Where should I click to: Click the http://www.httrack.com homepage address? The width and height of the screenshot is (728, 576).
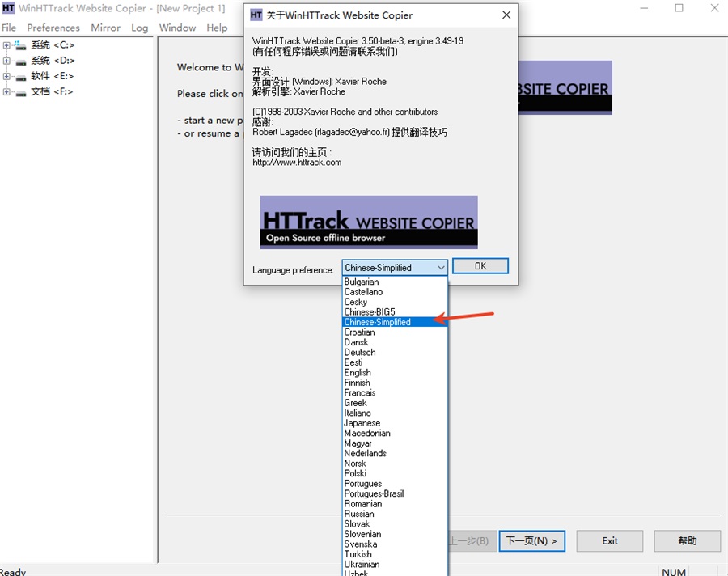click(x=297, y=163)
